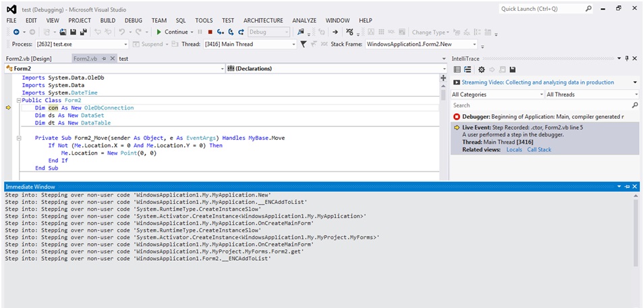Stop debugging with the red square
The image size is (644, 308).
tap(210, 32)
